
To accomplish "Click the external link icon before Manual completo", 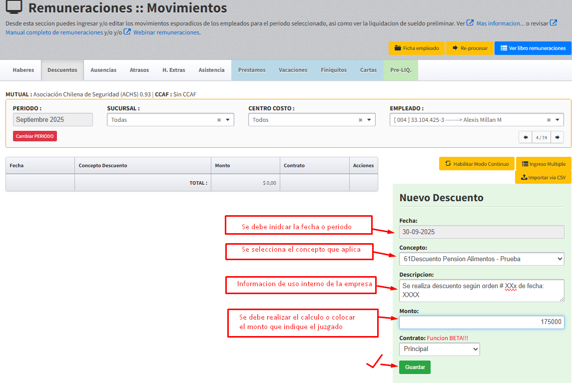I will coord(554,23).
